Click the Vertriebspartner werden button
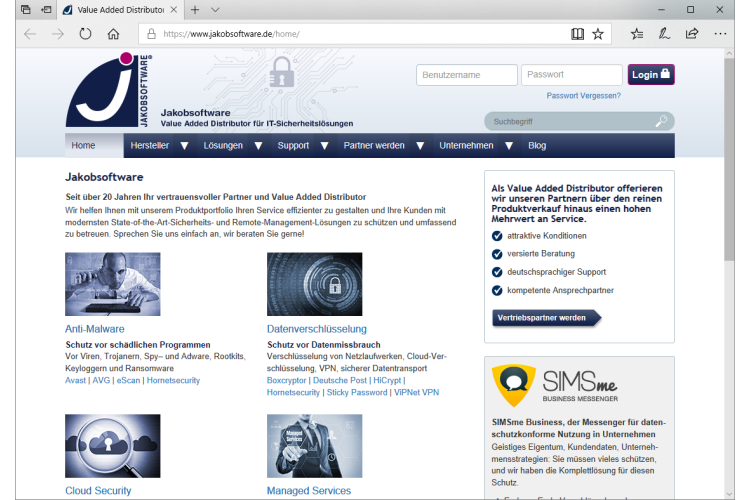This screenshot has height=500, width=750. pyautogui.click(x=546, y=318)
